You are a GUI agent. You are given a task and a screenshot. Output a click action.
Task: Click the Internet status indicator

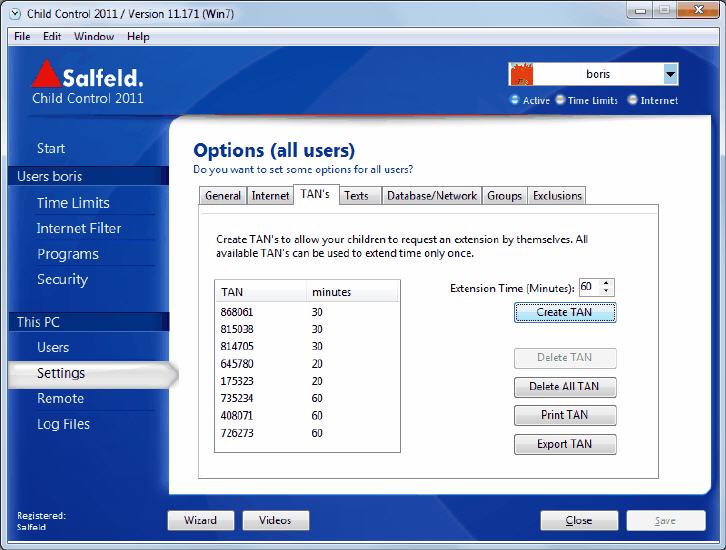652,100
